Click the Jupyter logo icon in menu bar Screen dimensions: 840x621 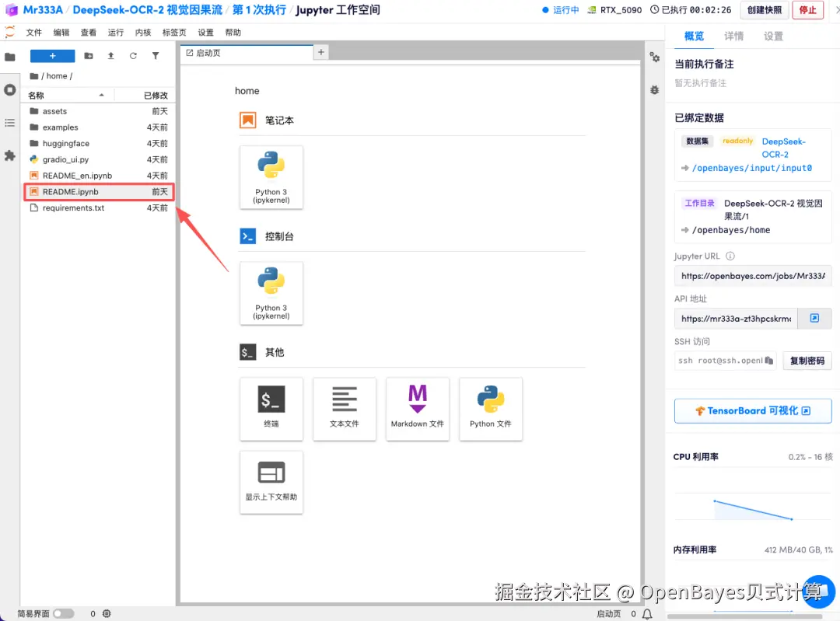tap(9, 32)
